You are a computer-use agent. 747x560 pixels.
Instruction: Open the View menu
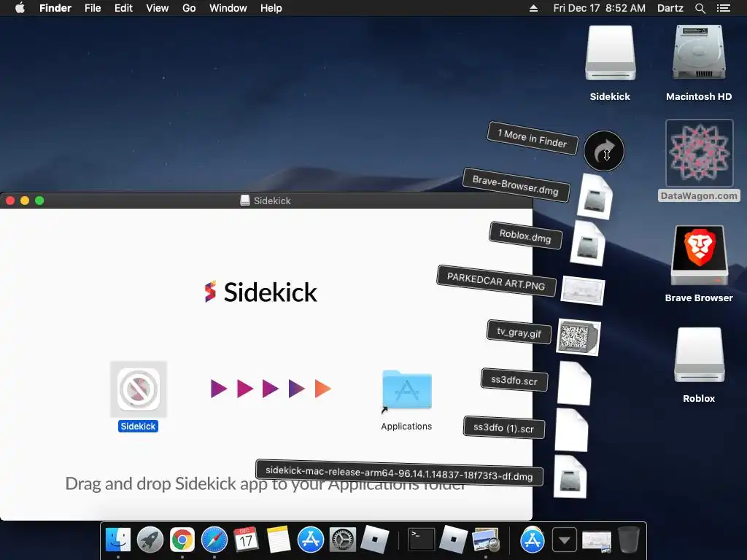coord(158,8)
